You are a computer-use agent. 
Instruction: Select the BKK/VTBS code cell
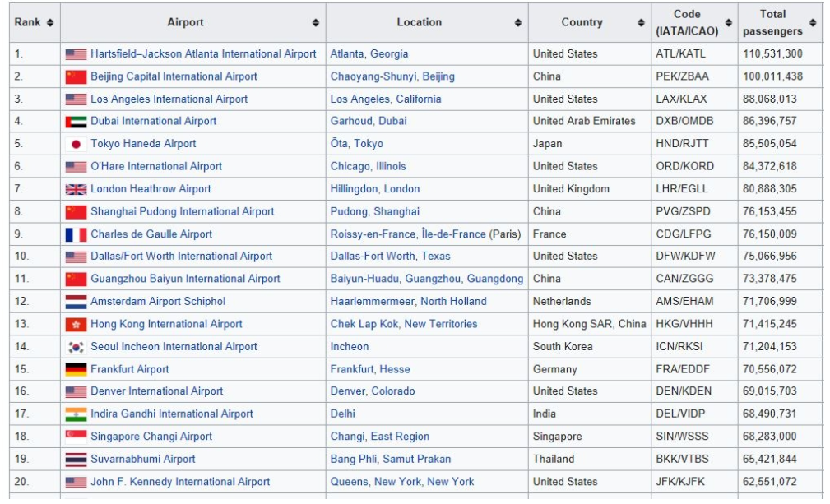[694, 459]
